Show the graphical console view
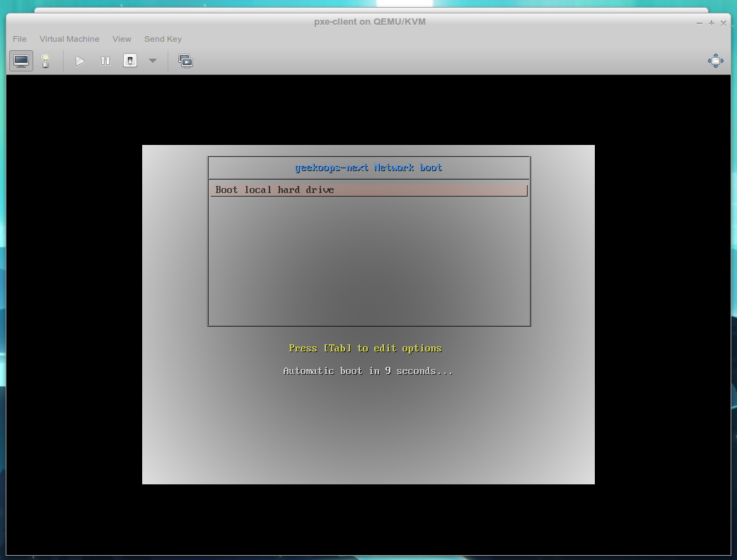 pos(21,61)
